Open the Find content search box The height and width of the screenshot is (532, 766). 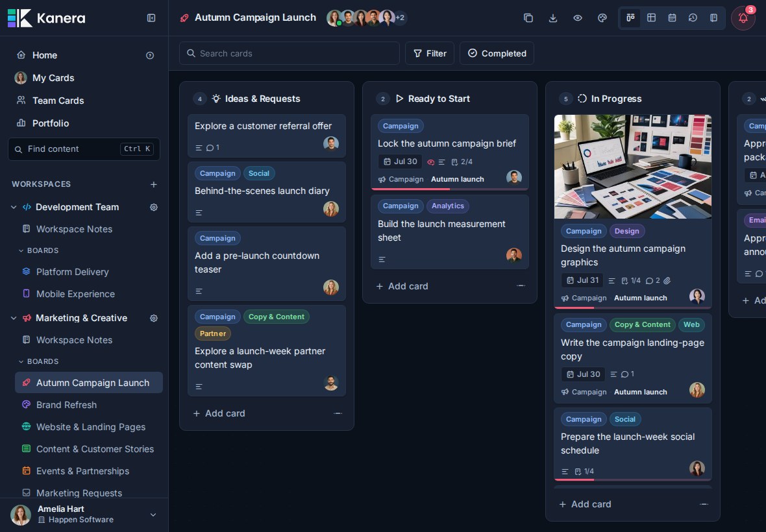[84, 149]
